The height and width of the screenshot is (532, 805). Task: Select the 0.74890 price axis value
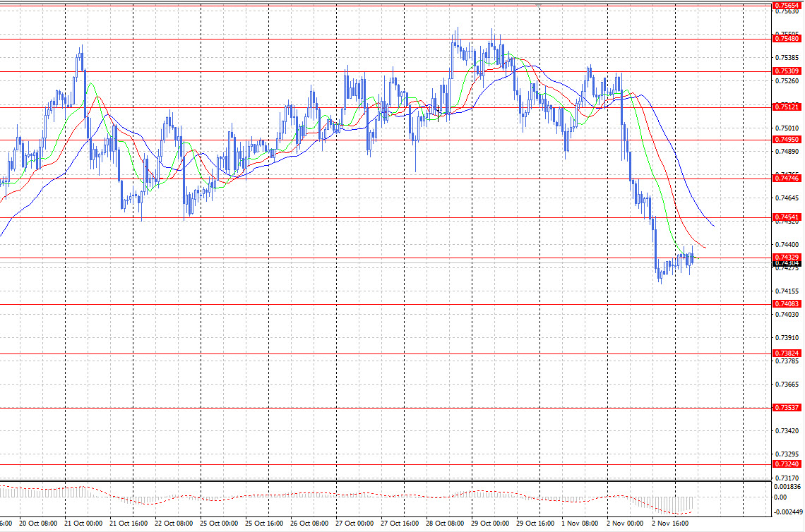click(x=787, y=151)
